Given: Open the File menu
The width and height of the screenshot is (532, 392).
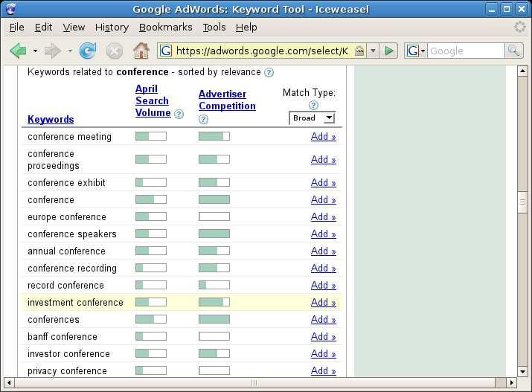Looking at the screenshot, I should tap(16, 27).
